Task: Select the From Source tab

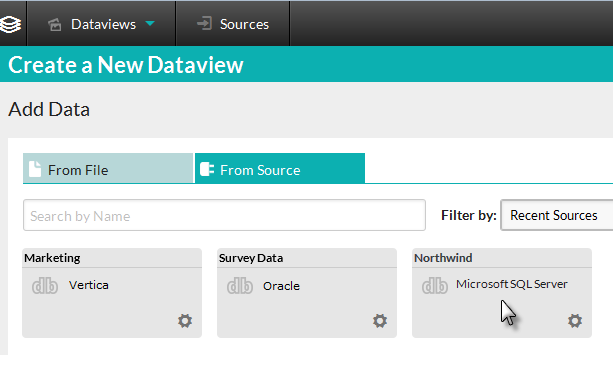Action: tap(280, 168)
